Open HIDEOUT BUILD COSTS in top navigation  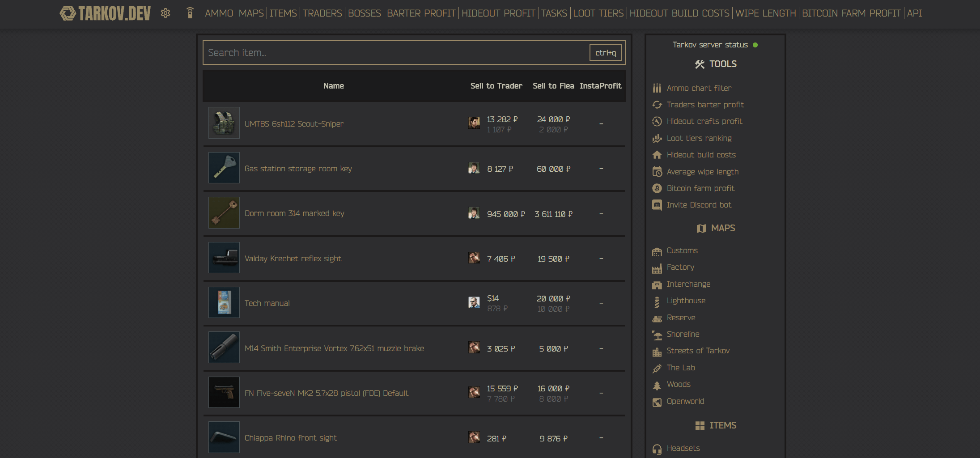[679, 13]
